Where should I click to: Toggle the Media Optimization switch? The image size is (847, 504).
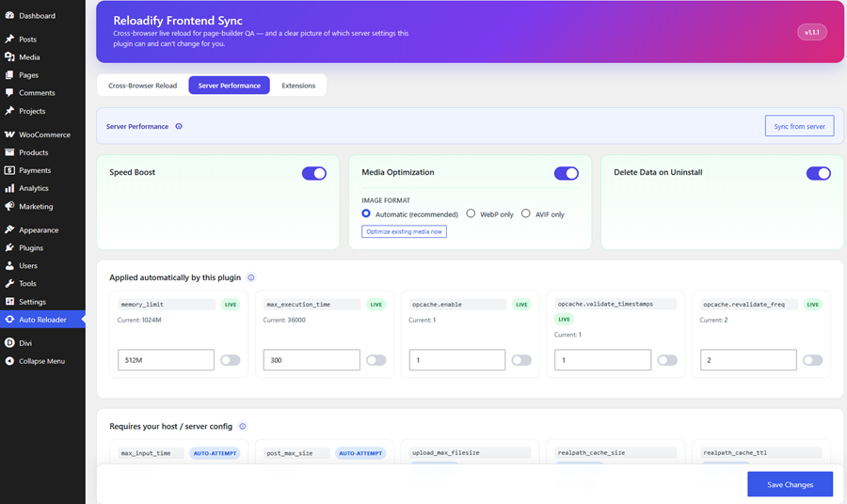pos(567,173)
